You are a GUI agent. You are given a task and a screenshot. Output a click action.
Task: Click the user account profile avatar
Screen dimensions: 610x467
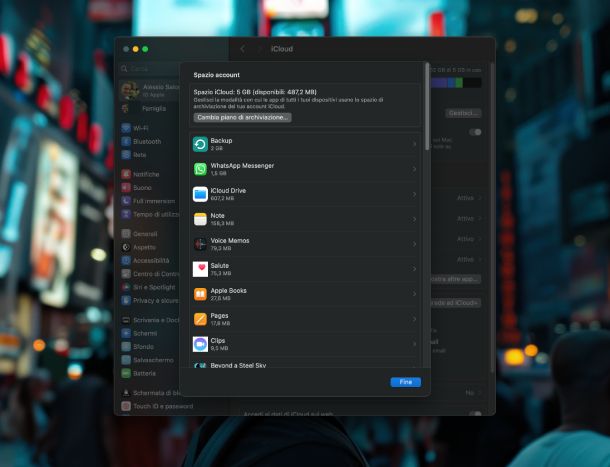pyautogui.click(x=130, y=90)
